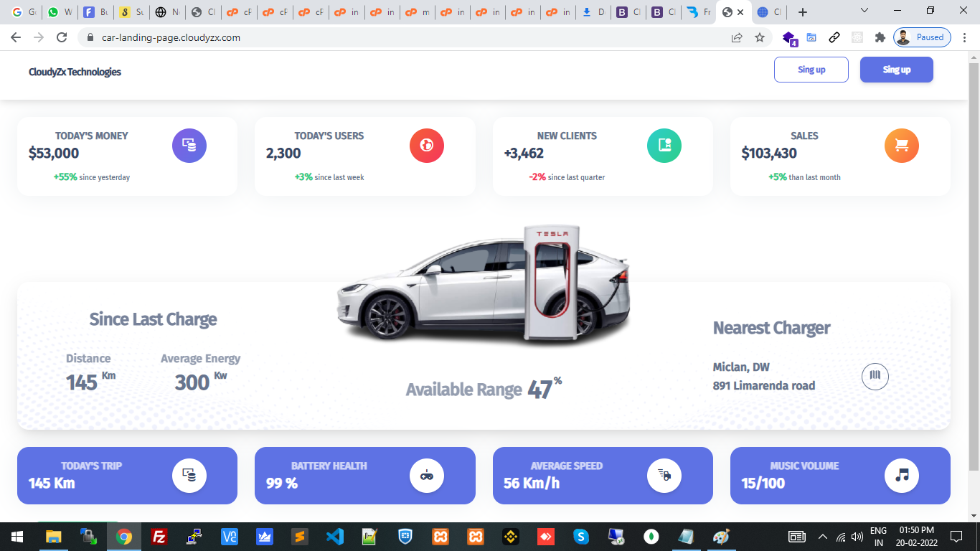The height and width of the screenshot is (551, 980).
Task: Click the Music Volume note icon
Action: point(902,476)
